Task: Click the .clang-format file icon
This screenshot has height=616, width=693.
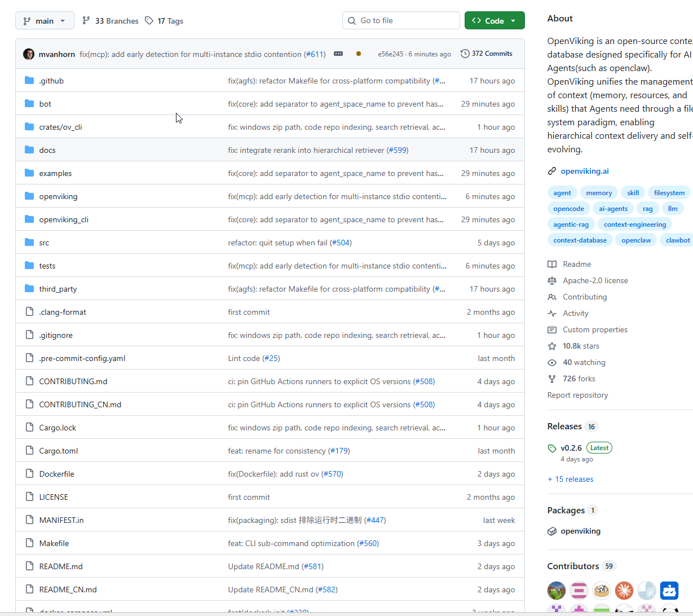Action: (29, 312)
